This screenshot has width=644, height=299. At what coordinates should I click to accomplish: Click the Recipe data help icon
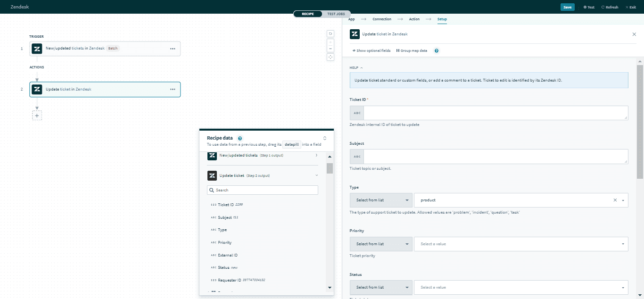240,138
